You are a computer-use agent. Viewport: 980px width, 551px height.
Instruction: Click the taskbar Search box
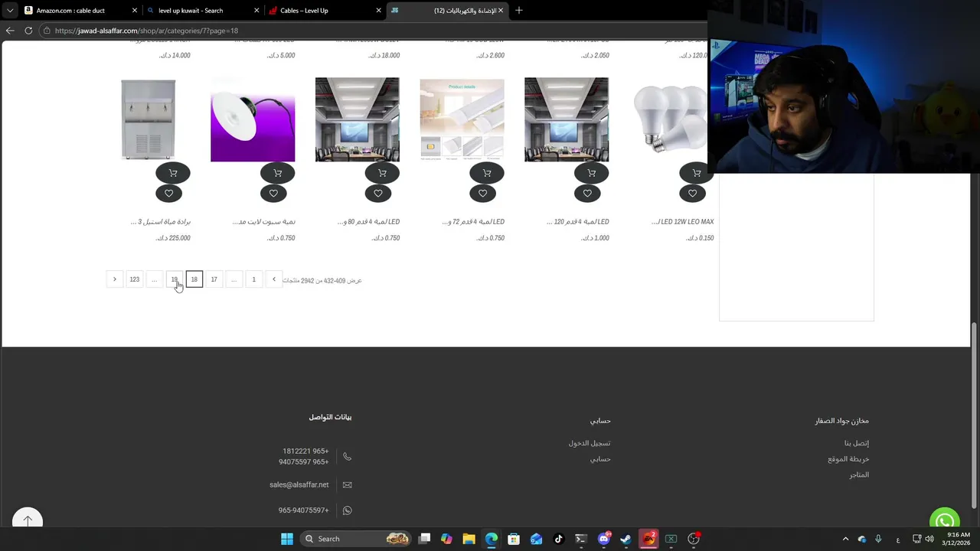[x=357, y=539]
